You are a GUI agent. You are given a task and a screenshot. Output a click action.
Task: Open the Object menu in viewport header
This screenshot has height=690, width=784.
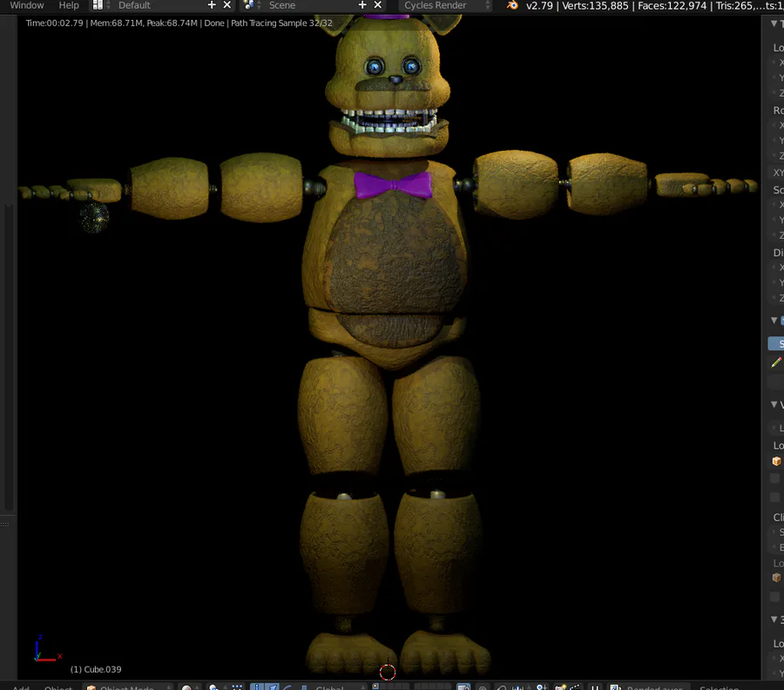coord(58,687)
